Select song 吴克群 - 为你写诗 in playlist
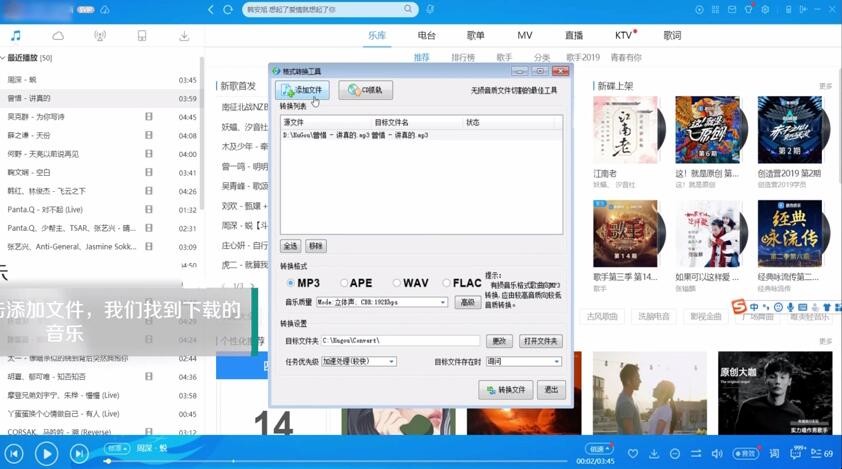This screenshot has height=469, width=842. coord(100,117)
